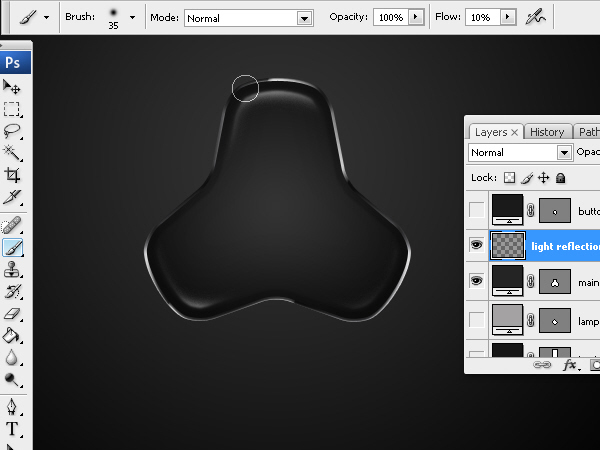Open the layer blend mode dropdown
The image size is (600, 450).
click(x=564, y=153)
